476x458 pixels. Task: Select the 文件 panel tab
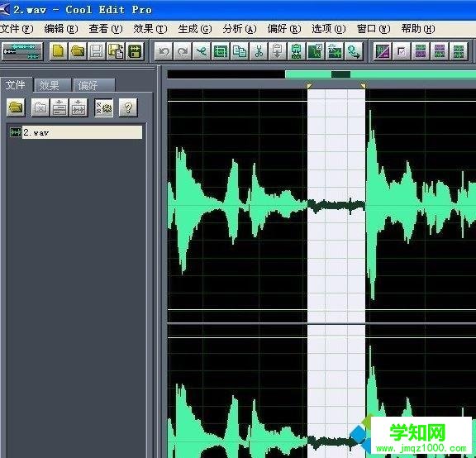tap(16, 85)
